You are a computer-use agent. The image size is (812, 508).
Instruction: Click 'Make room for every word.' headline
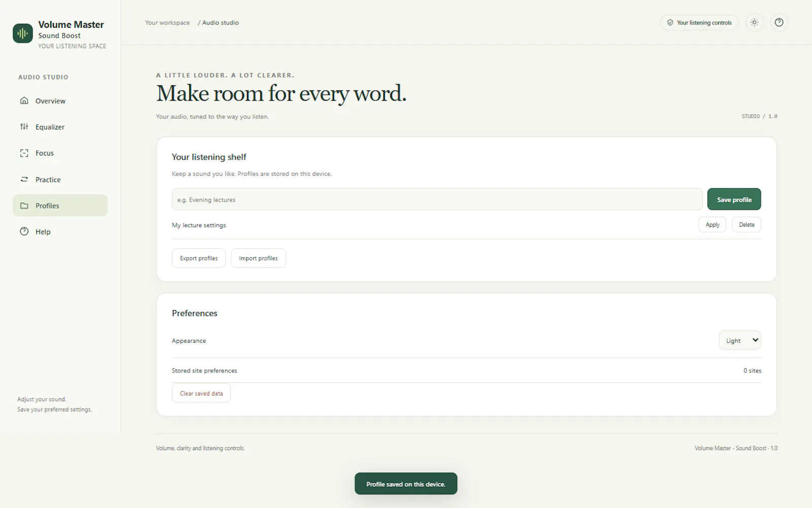(281, 93)
